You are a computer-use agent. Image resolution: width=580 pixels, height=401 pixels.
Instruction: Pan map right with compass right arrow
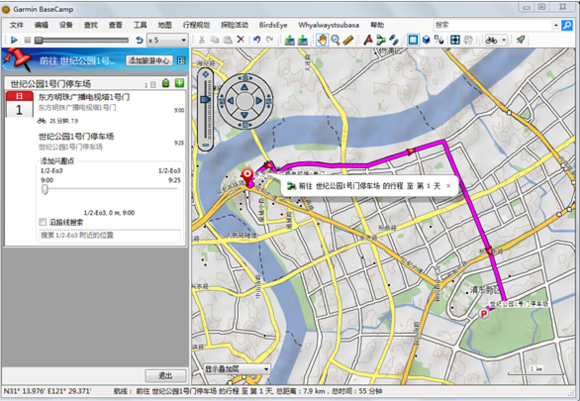click(258, 100)
